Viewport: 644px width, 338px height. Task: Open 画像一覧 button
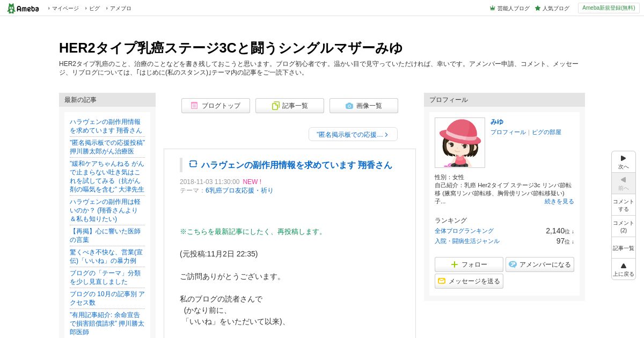pos(364,106)
